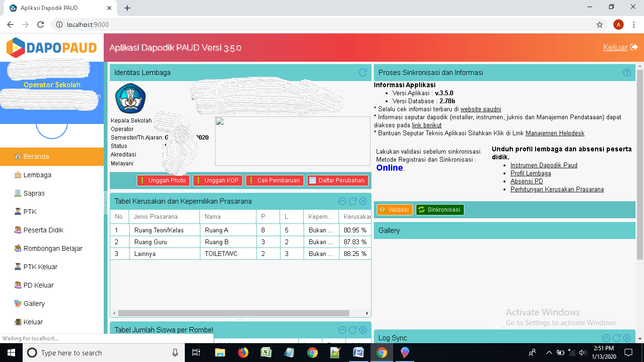Refresh the Tabel Kerusakan dan Kepemilikan Prasarana panel
The height and width of the screenshot is (362, 644).
tap(353, 201)
